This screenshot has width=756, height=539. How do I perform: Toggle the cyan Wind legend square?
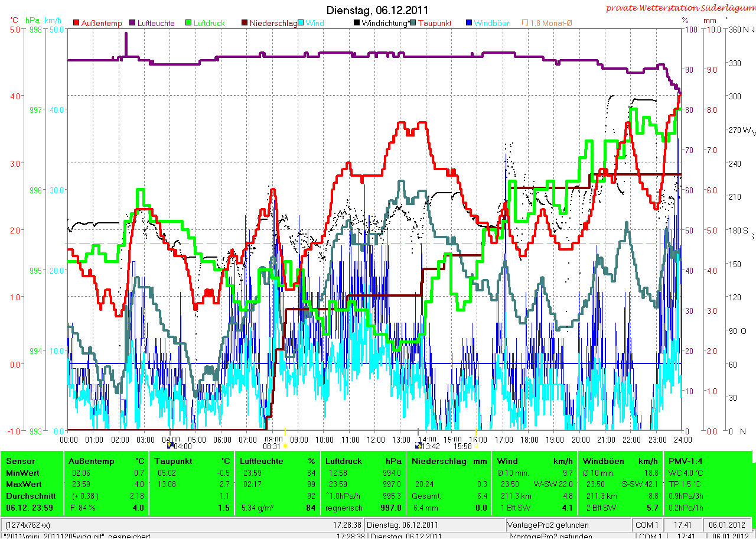301,23
